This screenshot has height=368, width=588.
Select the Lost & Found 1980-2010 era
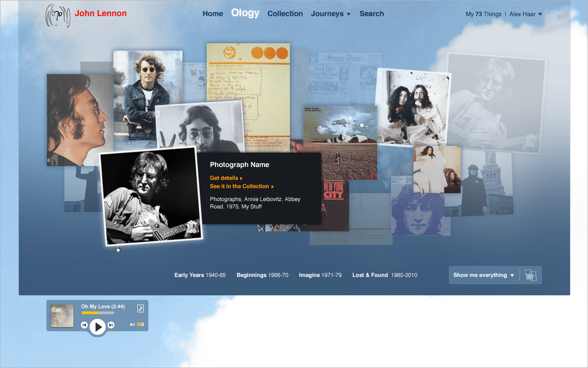coord(385,275)
